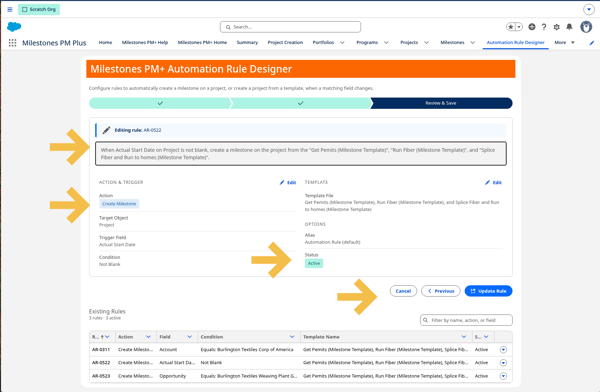Open the Condition column header menu

pos(292,337)
